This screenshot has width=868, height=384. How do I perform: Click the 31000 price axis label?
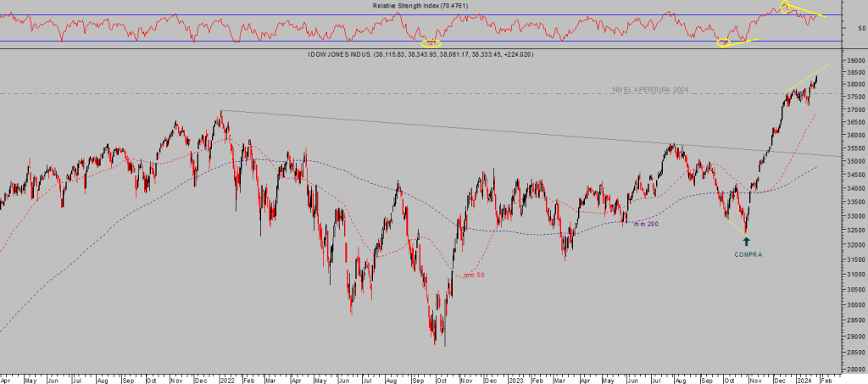pos(855,275)
